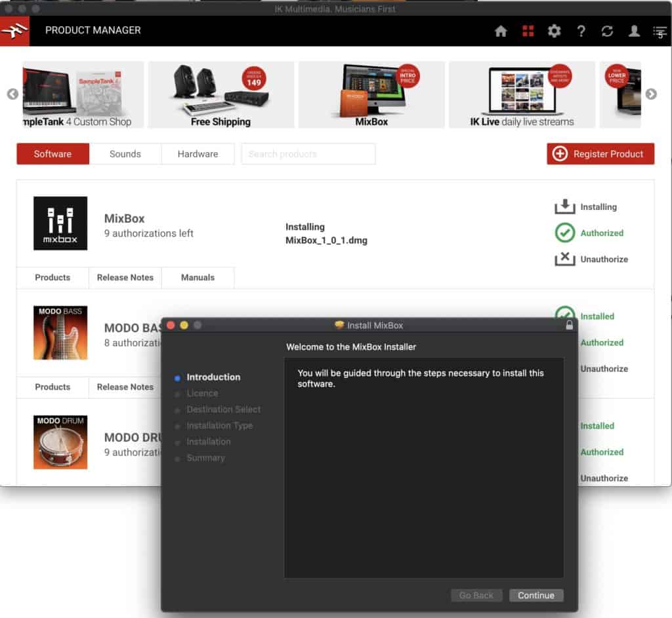Viewport: 672px width, 618px height.
Task: Click MixBox Authorized checkmark icon
Action: [565, 233]
